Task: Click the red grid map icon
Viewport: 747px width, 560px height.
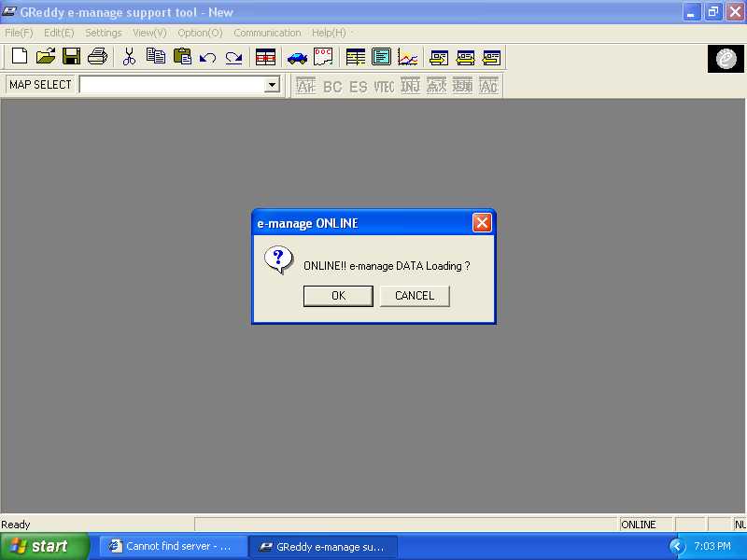Action: (x=266, y=57)
